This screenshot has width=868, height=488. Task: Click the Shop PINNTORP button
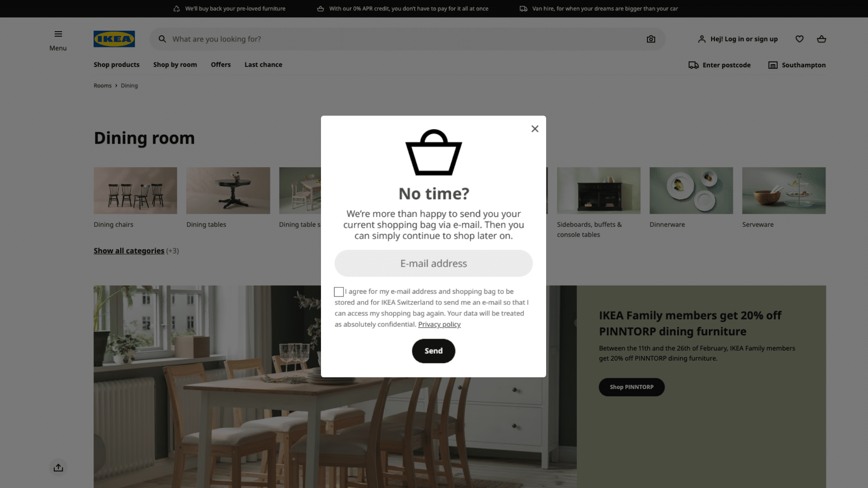coord(632,387)
